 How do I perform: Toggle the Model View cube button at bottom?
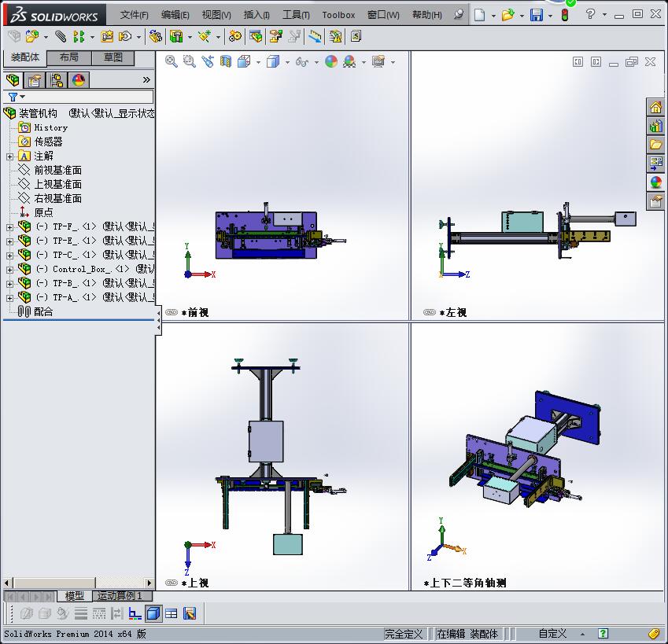click(153, 613)
